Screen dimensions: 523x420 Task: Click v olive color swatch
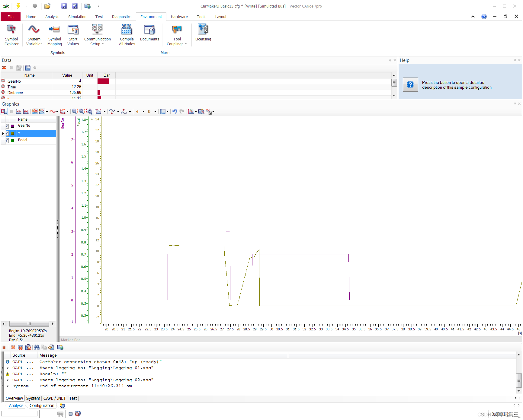(x=12, y=133)
